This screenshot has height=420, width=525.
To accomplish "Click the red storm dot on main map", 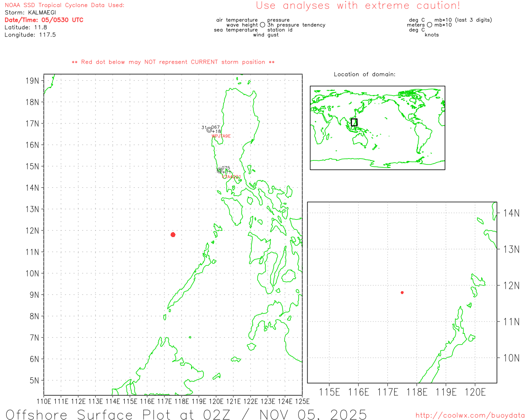I will 173,235.
